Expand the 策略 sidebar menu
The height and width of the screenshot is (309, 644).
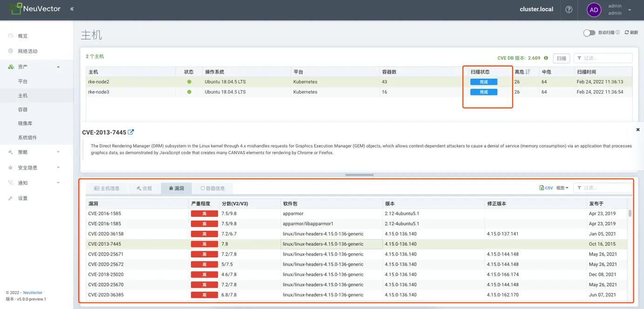(58, 152)
